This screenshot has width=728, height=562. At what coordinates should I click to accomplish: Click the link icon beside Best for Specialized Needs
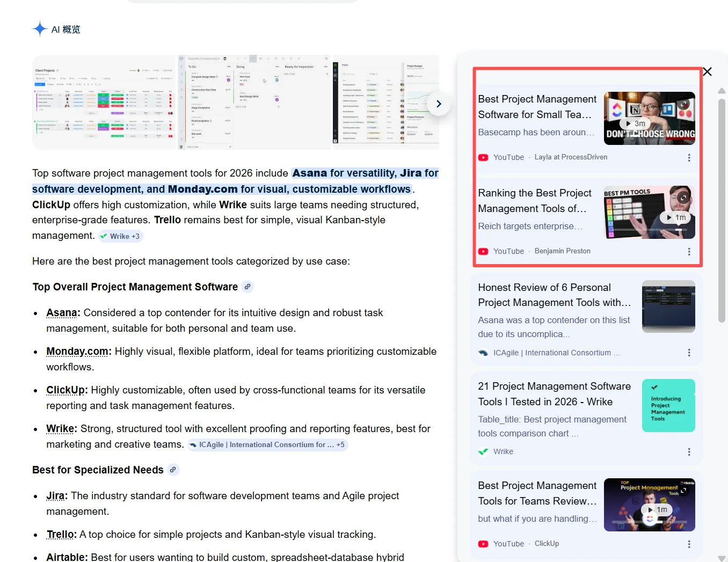(173, 470)
